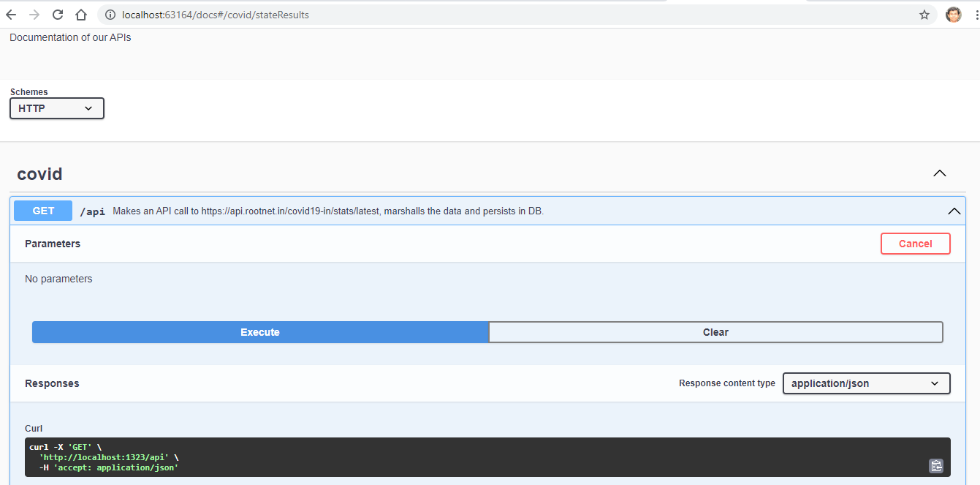Collapse the covid section with its chevron
Viewport: 980px width, 485px height.
click(x=939, y=173)
